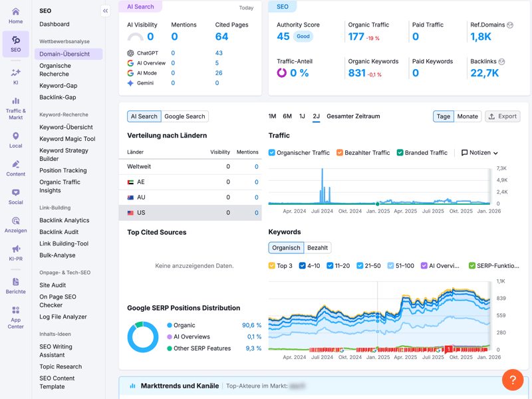This screenshot has width=532, height=399.
Task: Open the Social icon in sidebar
Action: pos(15,194)
